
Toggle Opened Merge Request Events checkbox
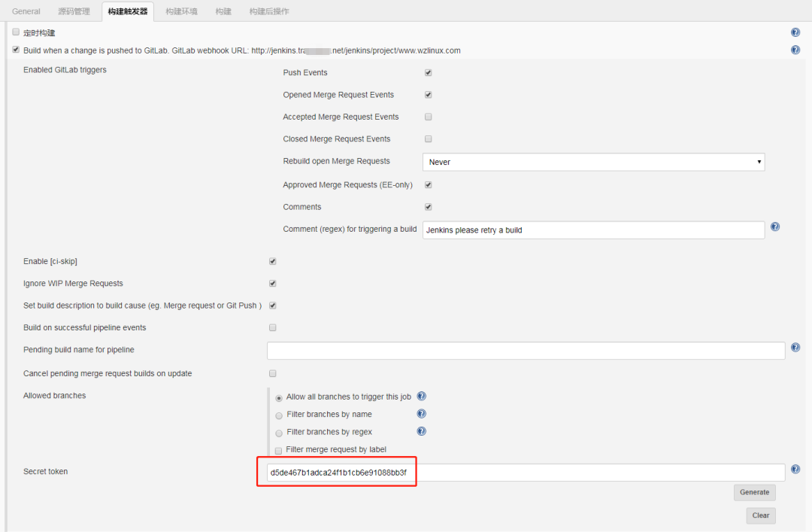(x=429, y=95)
